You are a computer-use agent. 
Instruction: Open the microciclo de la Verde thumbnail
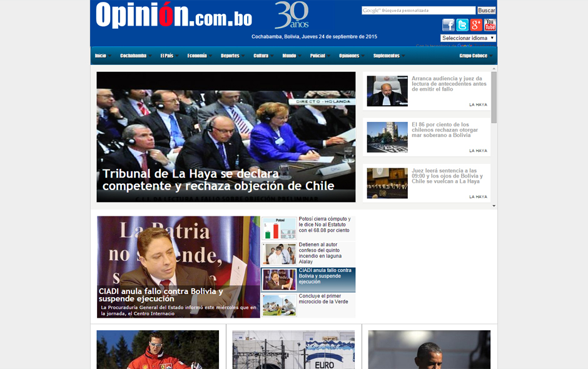coord(279,305)
